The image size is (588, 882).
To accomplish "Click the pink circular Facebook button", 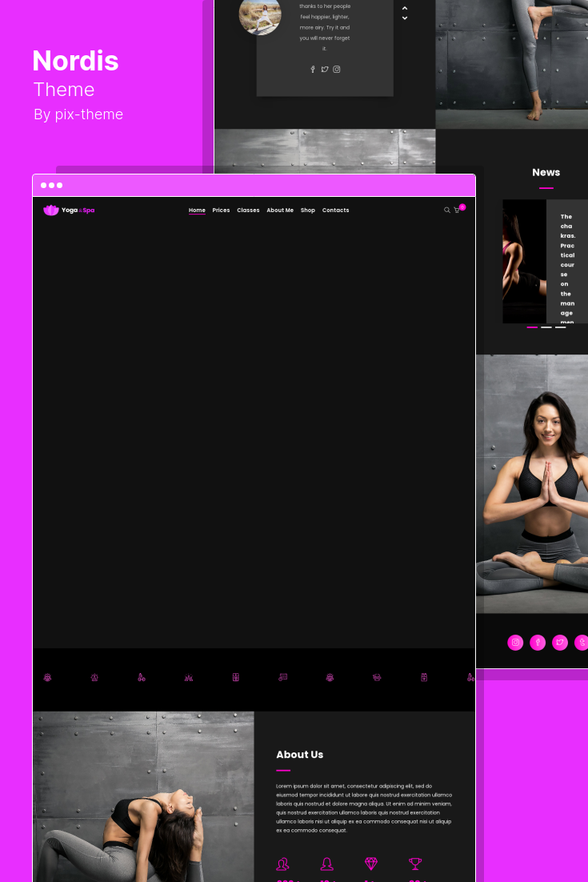I will pos(538,643).
